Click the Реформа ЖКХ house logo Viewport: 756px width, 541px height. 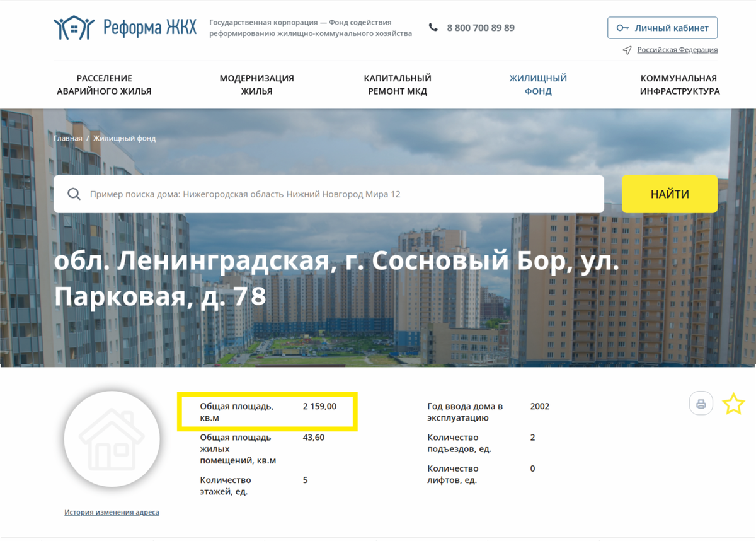(x=73, y=26)
